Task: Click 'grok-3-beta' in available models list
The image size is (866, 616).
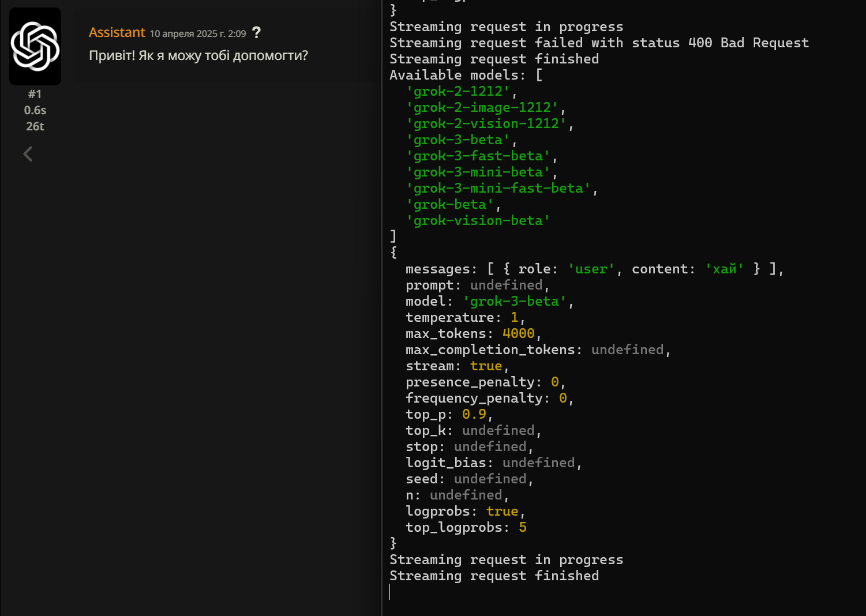Action: pos(462,140)
